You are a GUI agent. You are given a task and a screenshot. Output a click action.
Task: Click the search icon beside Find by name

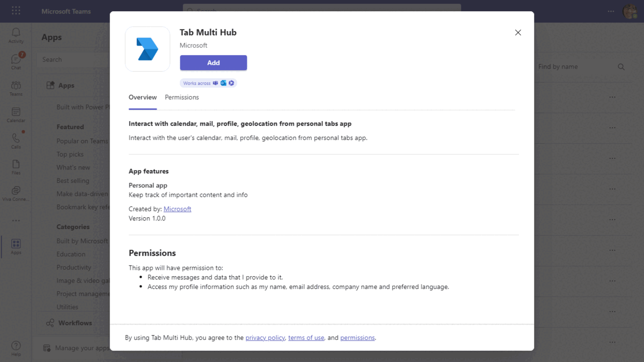(x=621, y=67)
